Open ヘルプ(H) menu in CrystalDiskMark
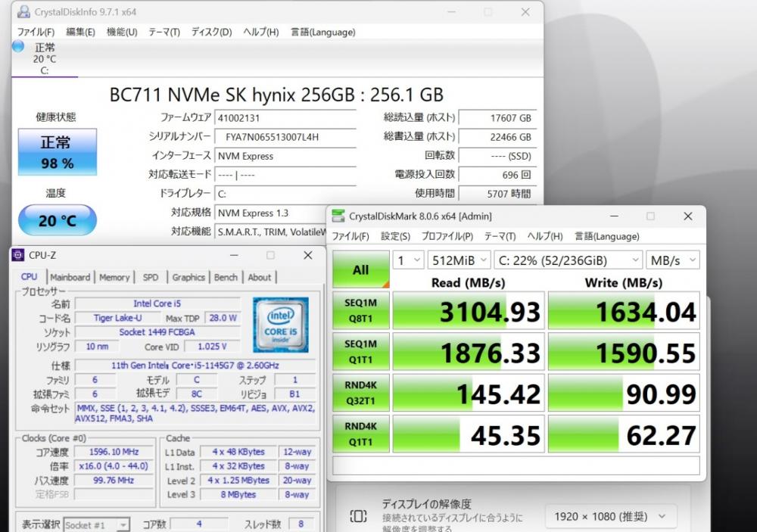Viewport: 757px width, 532px height. point(545,236)
